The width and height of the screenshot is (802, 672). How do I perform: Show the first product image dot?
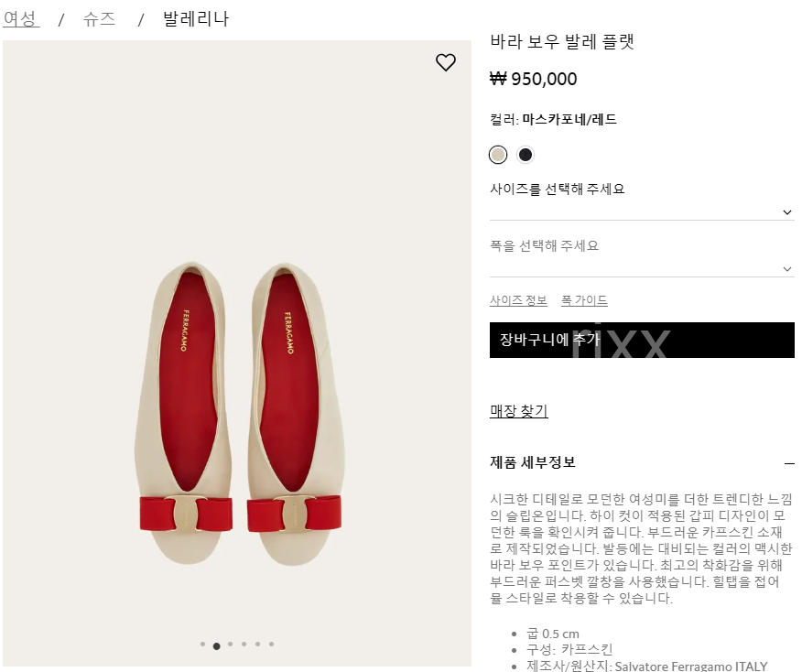tap(202, 645)
